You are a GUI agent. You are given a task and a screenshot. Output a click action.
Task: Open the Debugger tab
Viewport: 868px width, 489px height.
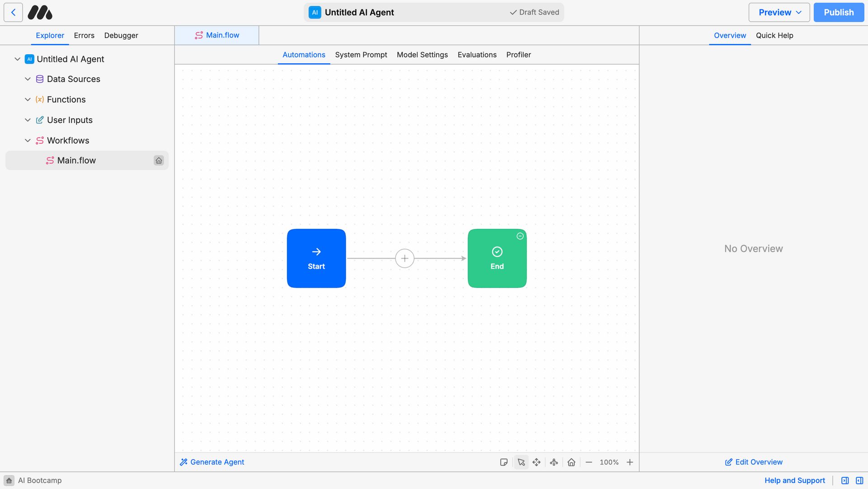(x=121, y=35)
